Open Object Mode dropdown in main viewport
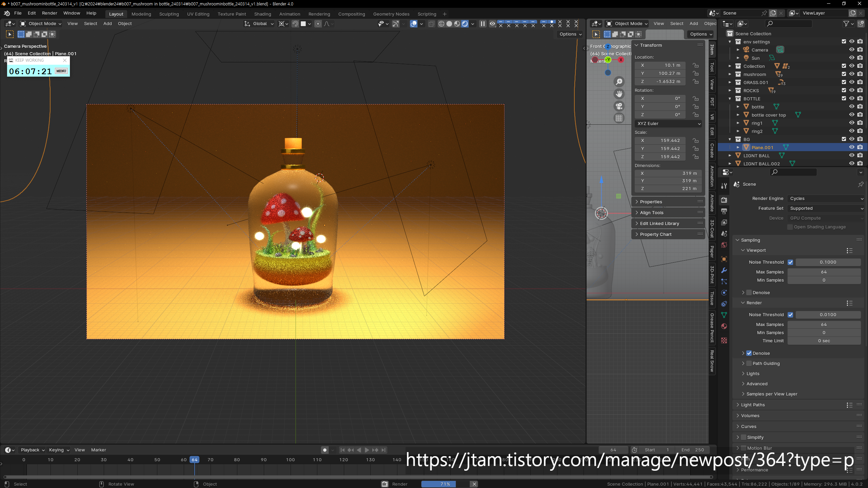Screen dimensions: 868x488 (x=41, y=24)
